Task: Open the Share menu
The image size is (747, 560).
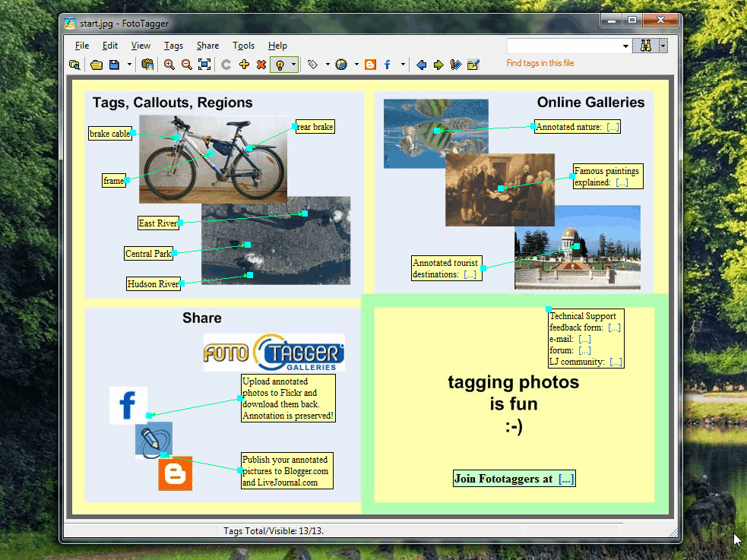Action: click(x=207, y=46)
